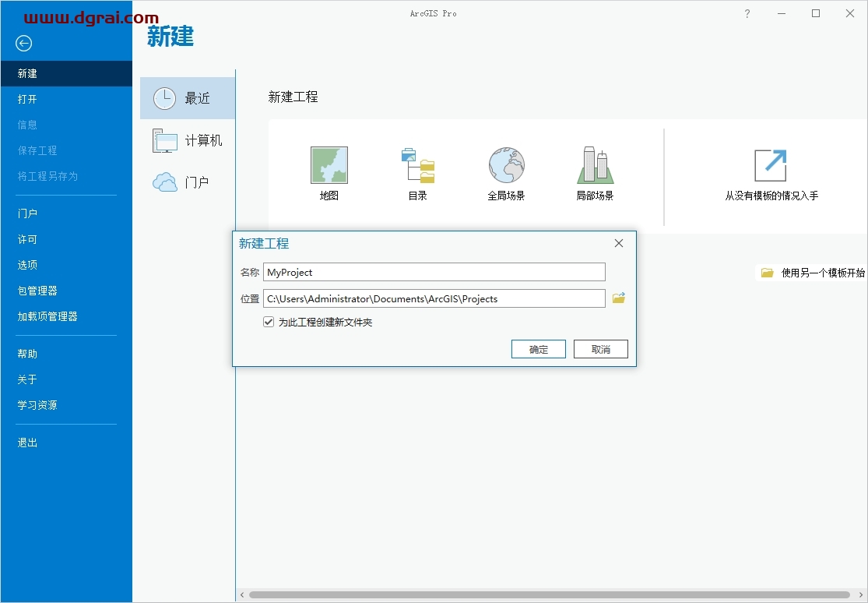Minimize the ArcGIS Pro window

[782, 13]
